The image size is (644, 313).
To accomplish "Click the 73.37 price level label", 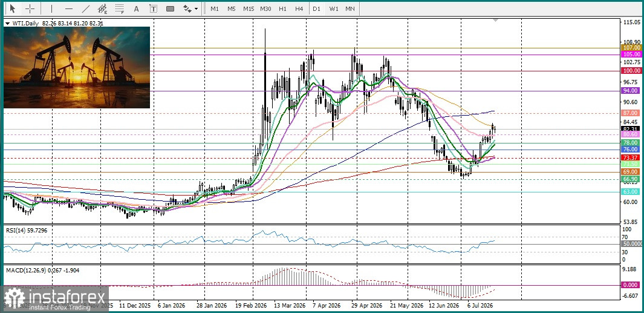I will coord(632,157).
